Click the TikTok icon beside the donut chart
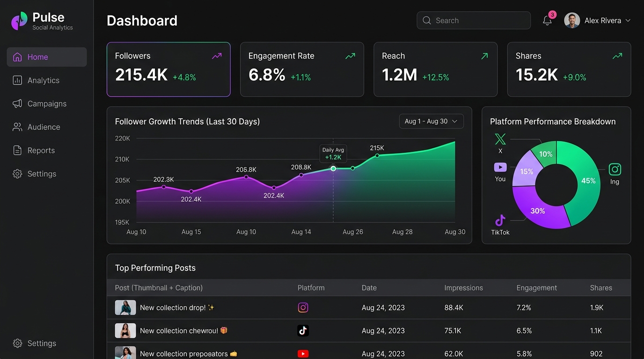Viewport: 644px width, 359px height. pos(500,220)
